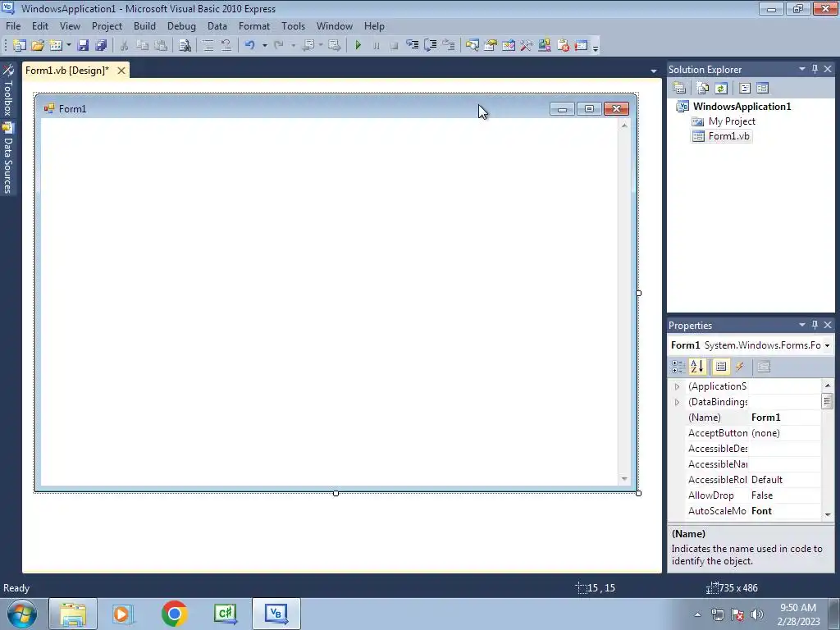Open the Edit menu

(40, 25)
